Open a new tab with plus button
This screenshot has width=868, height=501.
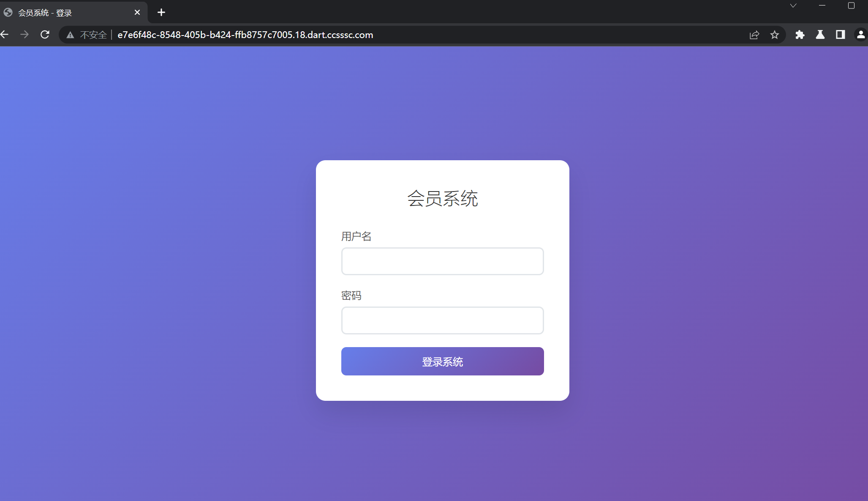click(161, 12)
